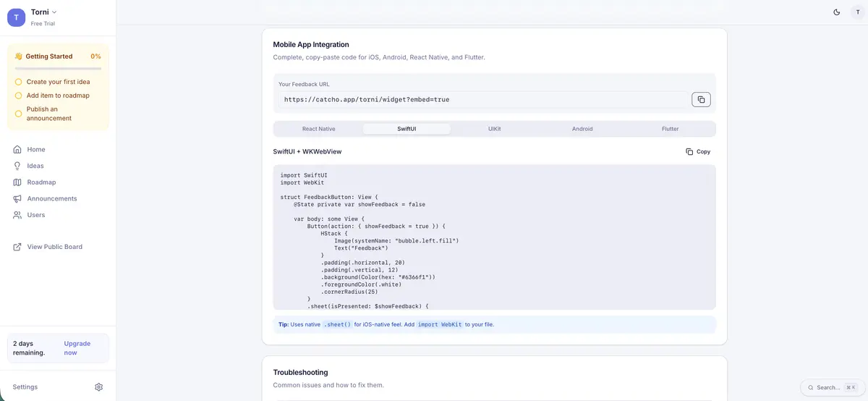Click the SwiftUI code block

pos(495,237)
